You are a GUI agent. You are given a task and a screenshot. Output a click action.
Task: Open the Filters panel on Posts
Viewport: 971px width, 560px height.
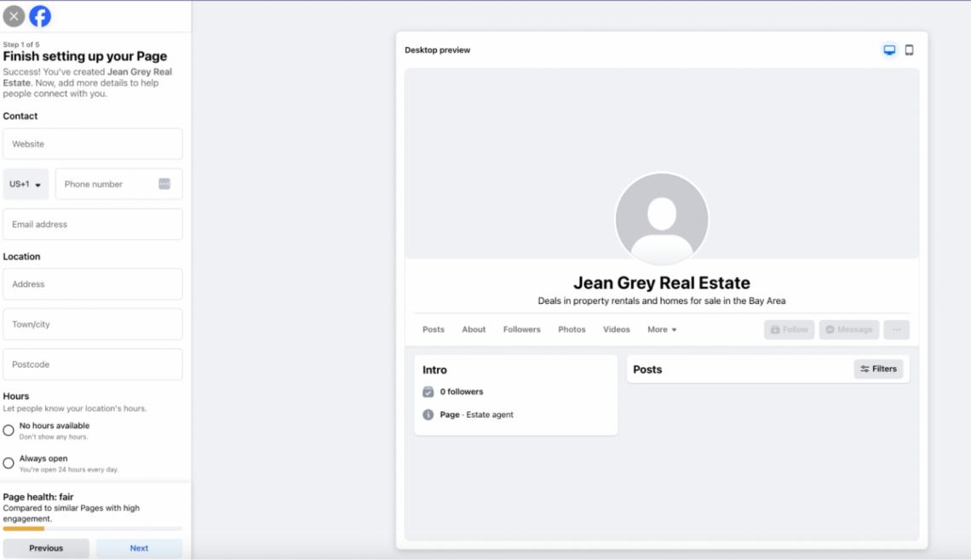click(878, 369)
